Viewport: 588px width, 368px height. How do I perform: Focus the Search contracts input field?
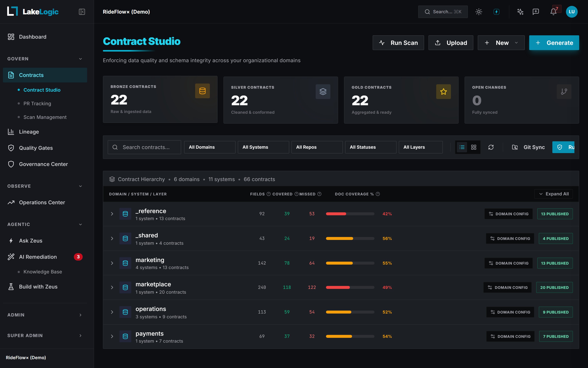(x=144, y=147)
